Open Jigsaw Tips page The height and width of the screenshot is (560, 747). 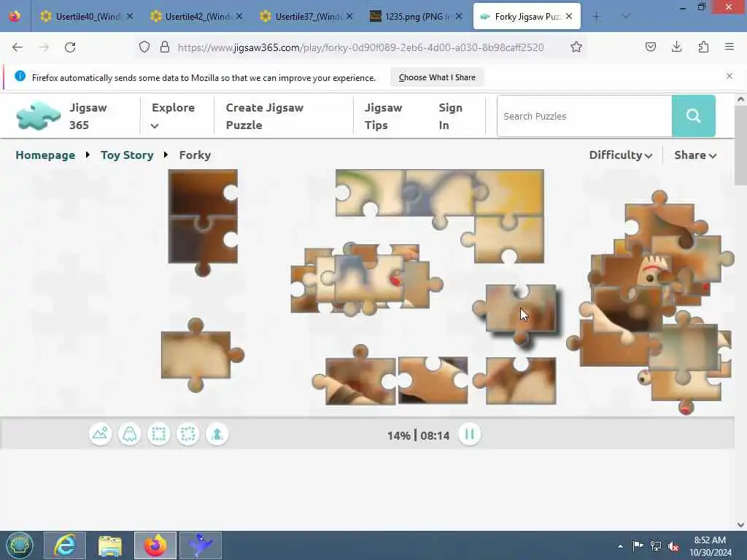(x=384, y=116)
